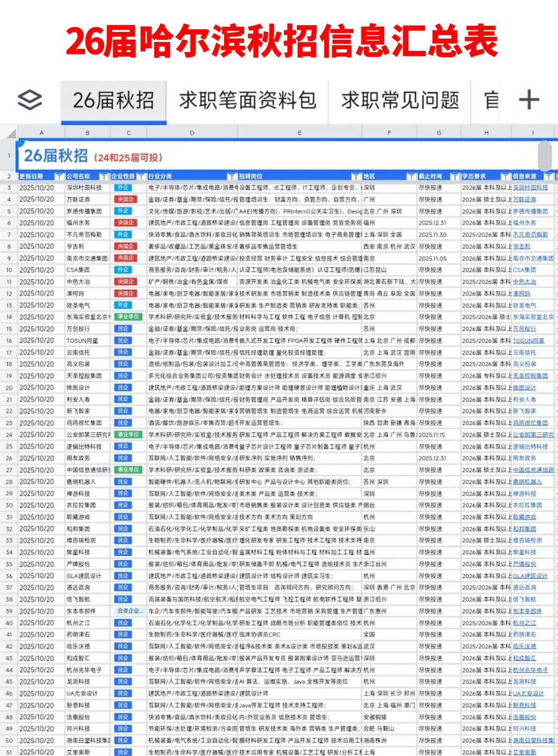Viewport: 558px width, 756px height.
Task: Open the filter icon on 招聘岗位 column
Action: click(357, 175)
